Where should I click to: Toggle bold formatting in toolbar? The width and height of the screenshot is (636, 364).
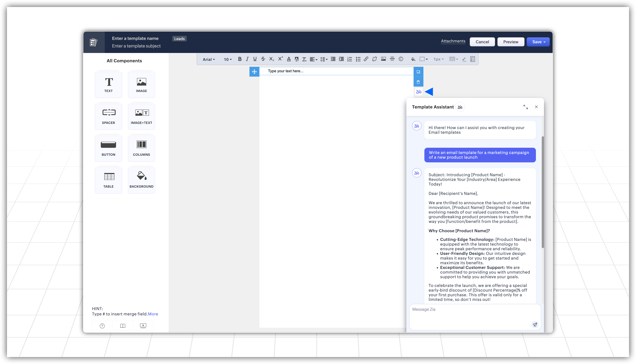click(239, 59)
